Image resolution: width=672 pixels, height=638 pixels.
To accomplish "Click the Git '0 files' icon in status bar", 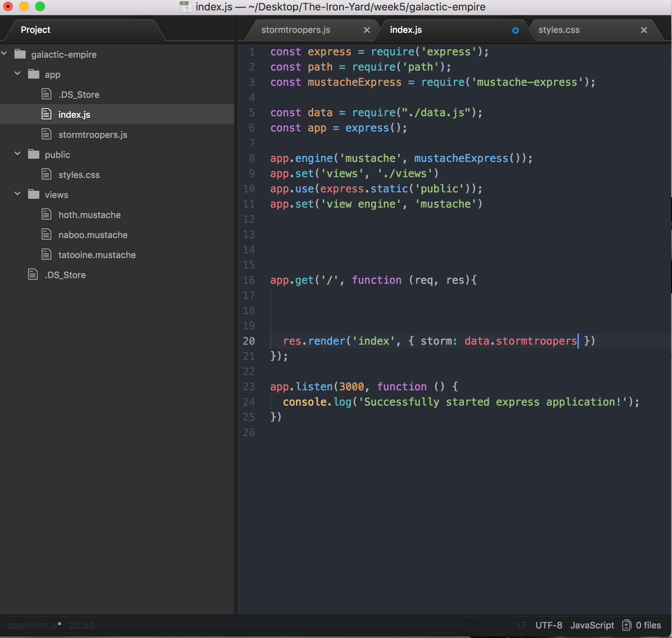I will (x=627, y=625).
